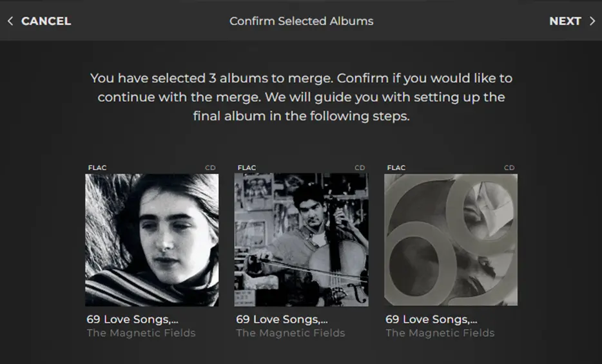
Task: Click the NEXT button text
Action: click(x=565, y=21)
